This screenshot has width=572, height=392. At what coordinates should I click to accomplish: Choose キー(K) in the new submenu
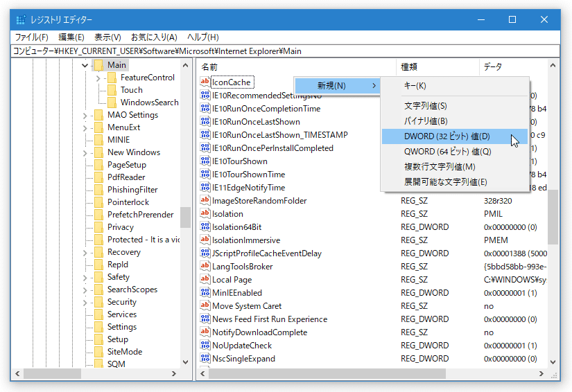[x=455, y=86]
